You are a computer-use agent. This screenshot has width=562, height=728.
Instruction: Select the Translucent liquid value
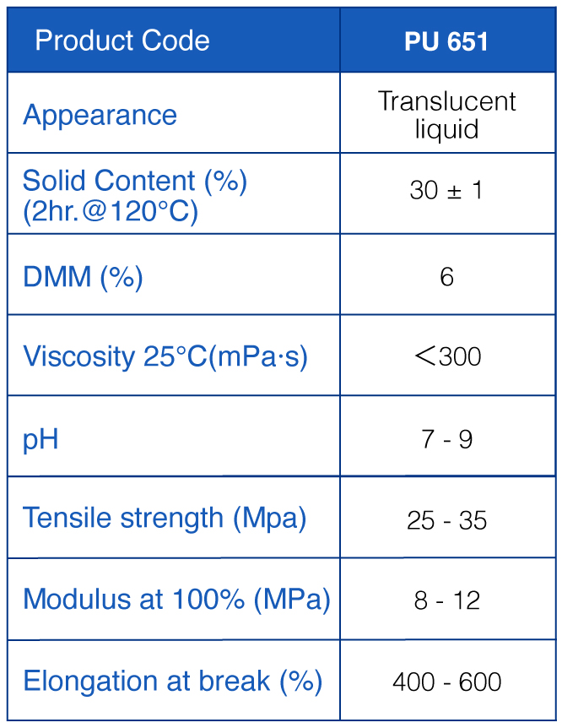(447, 114)
